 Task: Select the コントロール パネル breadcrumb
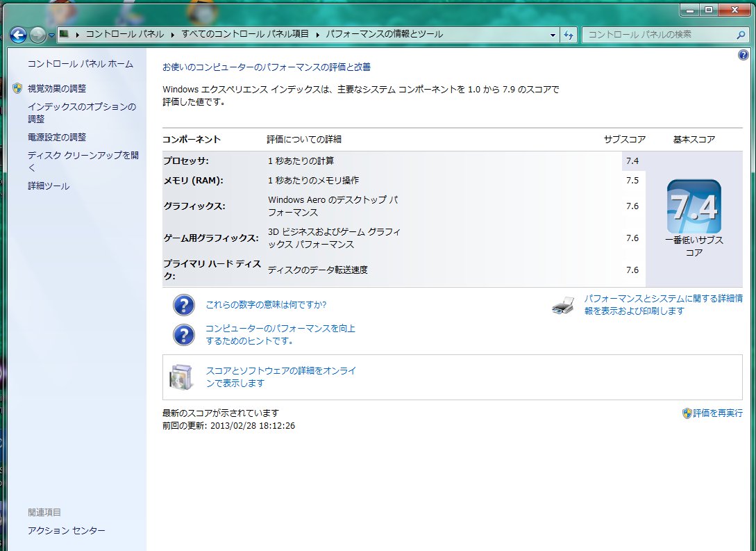click(125, 34)
